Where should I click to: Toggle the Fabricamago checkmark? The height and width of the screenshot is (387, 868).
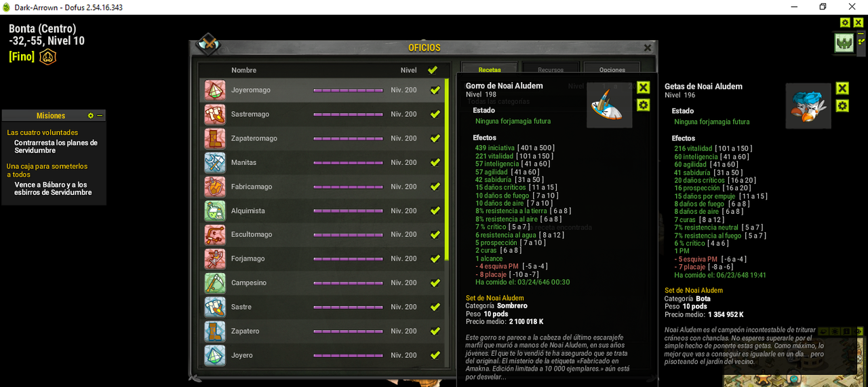click(435, 187)
